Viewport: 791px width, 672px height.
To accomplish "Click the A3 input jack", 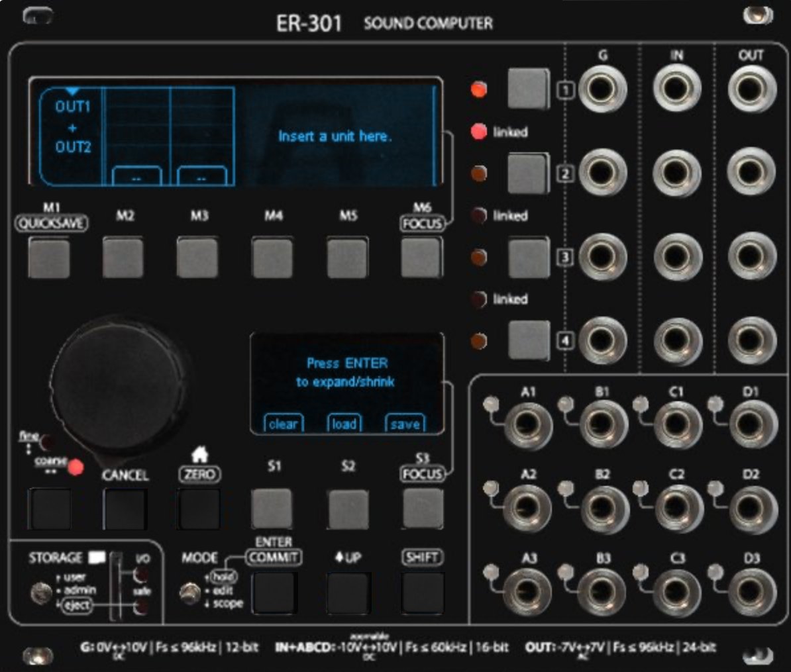I will click(528, 593).
